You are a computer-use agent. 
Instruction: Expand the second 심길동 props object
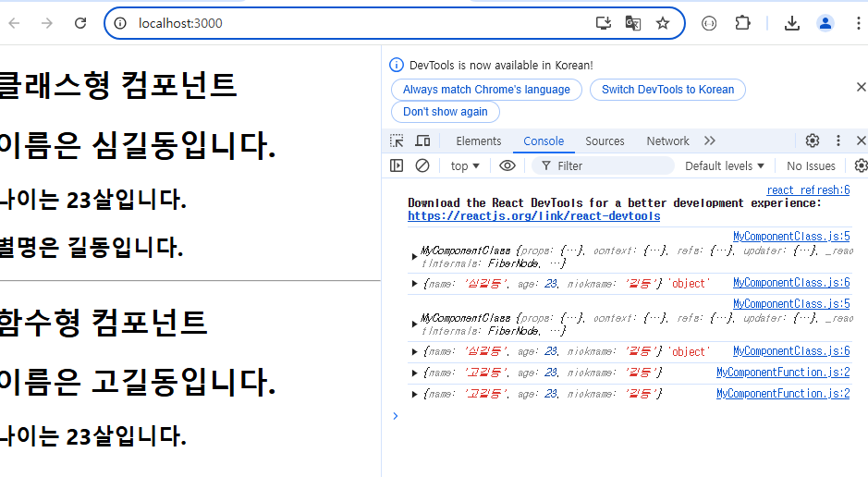414,351
